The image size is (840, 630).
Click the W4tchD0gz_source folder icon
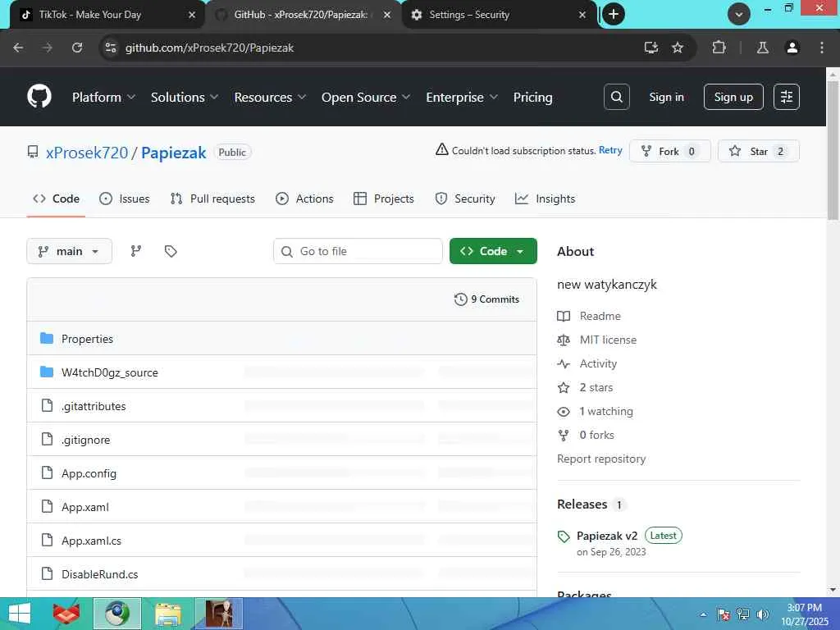47,372
